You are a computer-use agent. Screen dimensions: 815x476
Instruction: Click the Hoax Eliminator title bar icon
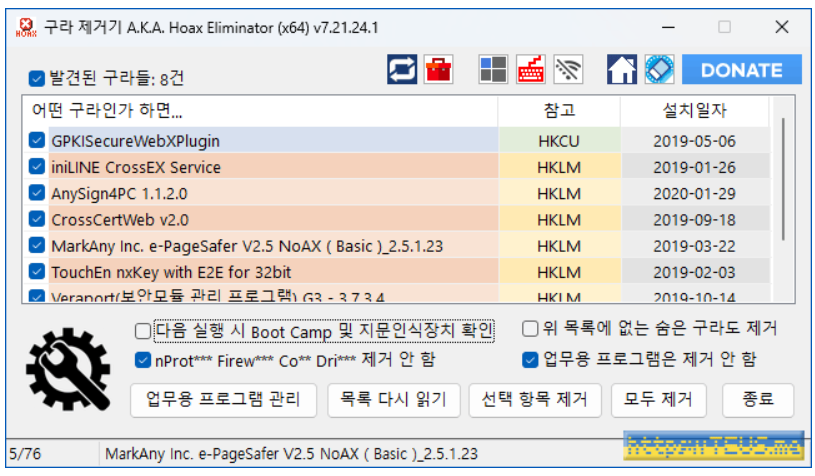26,27
